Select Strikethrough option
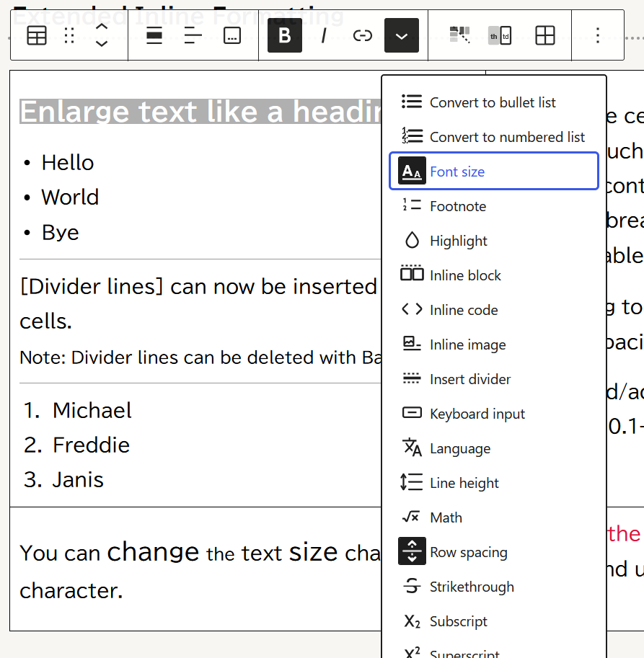The image size is (644, 658). pos(494,587)
